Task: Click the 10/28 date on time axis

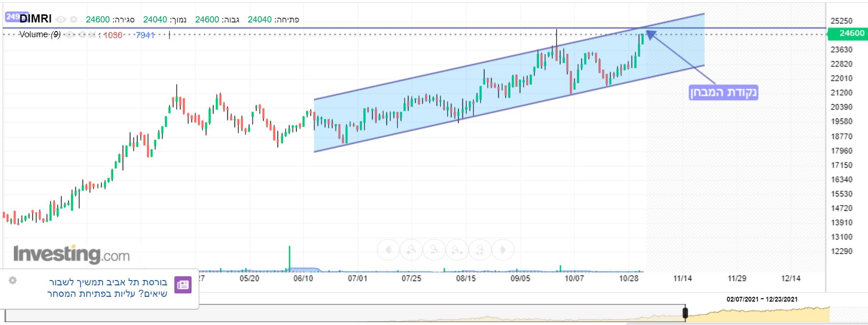Action: pyautogui.click(x=629, y=278)
